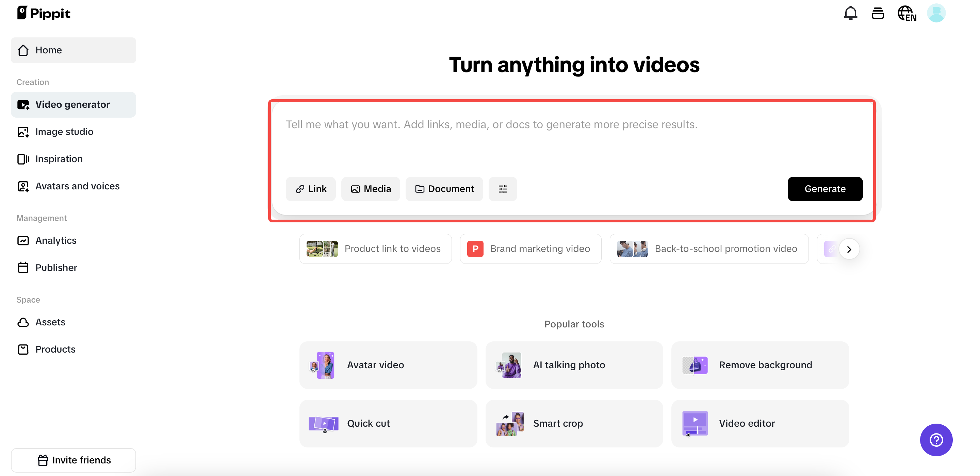Open Avatars and voices
Viewport: 980px width, 476px height.
point(77,186)
